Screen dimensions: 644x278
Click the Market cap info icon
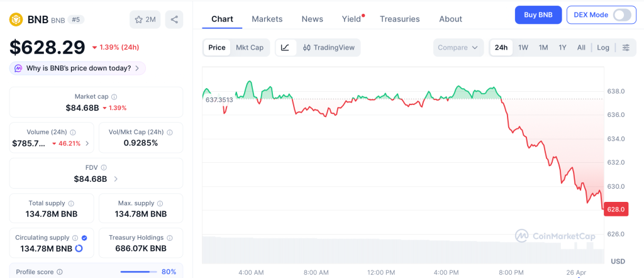tap(114, 97)
